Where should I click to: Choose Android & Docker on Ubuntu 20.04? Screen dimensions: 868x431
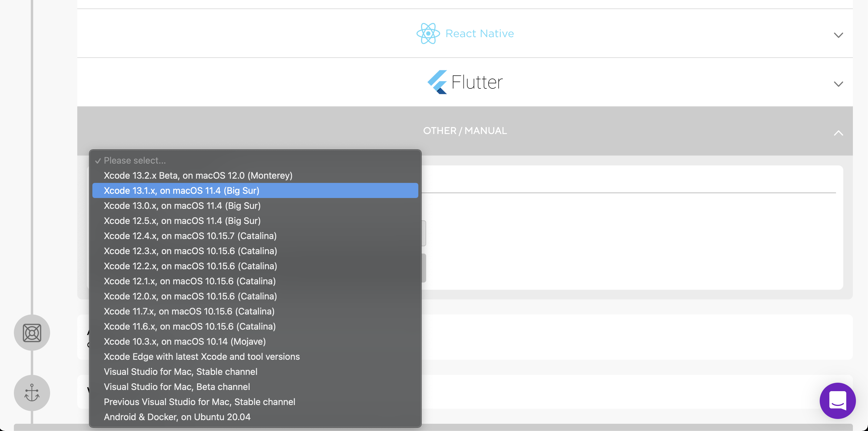point(177,417)
